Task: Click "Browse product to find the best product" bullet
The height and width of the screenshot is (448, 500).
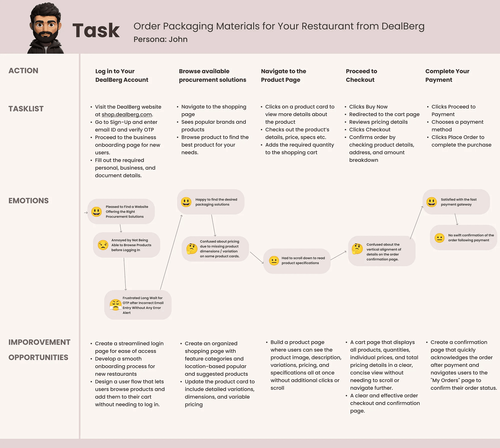Action: click(215, 145)
